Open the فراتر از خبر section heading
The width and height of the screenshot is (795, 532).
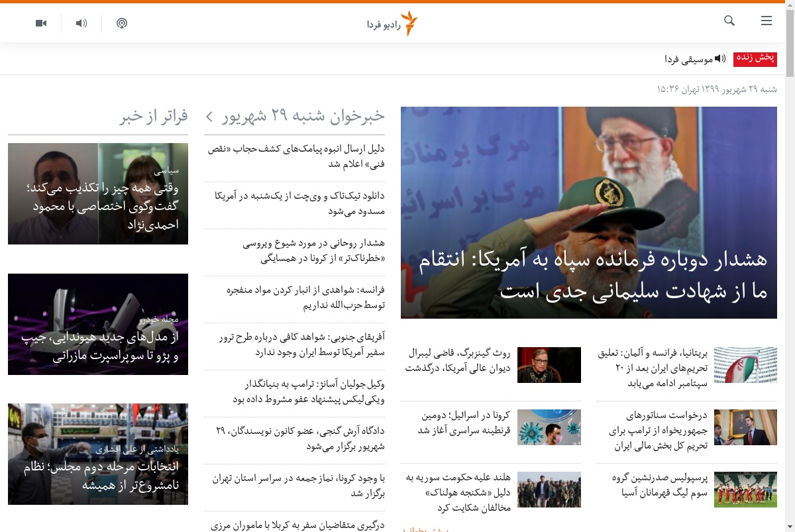[x=154, y=116]
